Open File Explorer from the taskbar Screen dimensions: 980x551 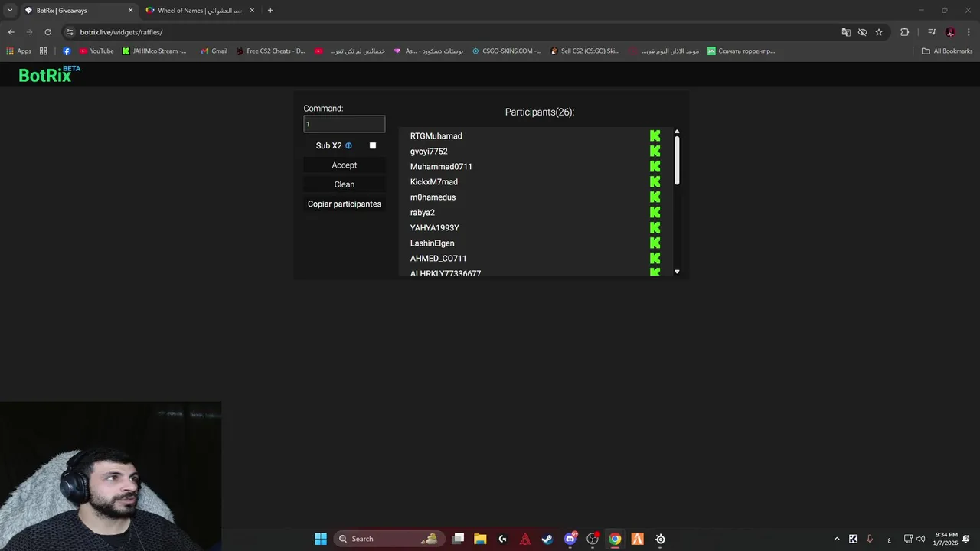coord(480,539)
